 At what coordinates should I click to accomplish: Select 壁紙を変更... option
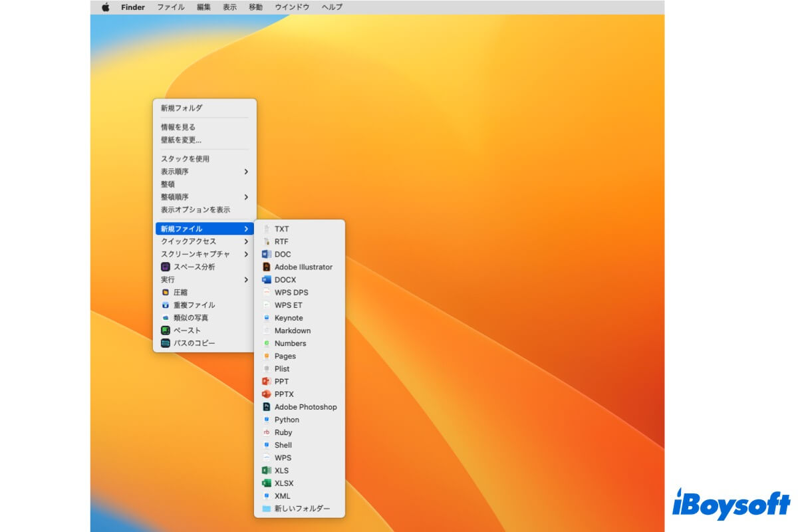click(181, 140)
